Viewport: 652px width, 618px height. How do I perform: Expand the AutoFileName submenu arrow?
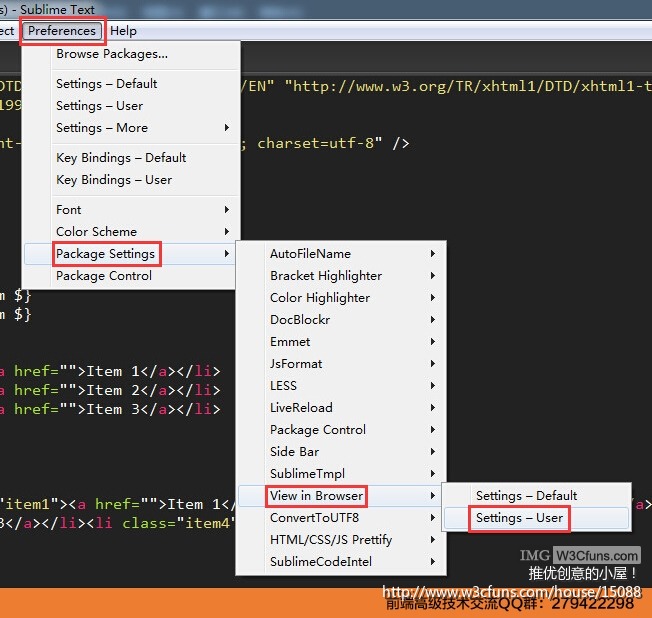pyautogui.click(x=433, y=254)
